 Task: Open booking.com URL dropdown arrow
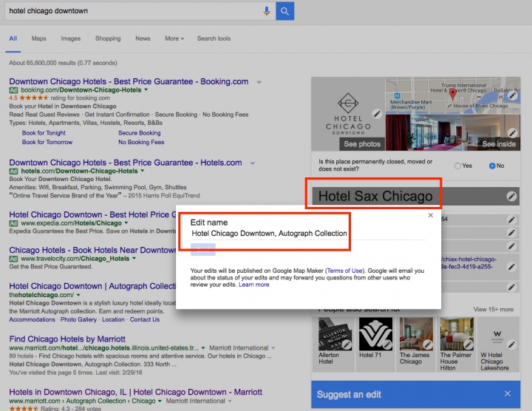point(146,90)
